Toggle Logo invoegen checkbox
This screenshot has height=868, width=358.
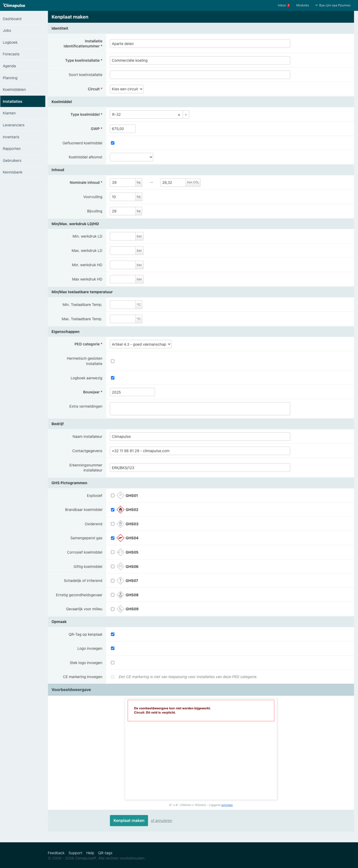pos(113,648)
